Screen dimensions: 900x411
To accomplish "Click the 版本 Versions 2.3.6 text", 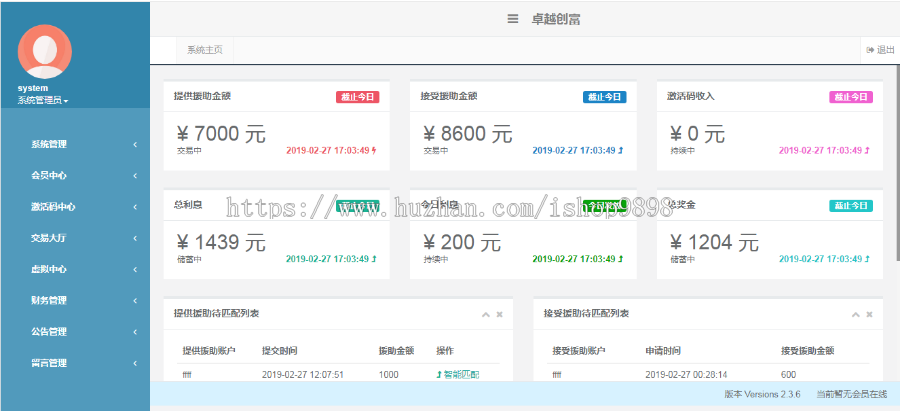I will 762,394.
